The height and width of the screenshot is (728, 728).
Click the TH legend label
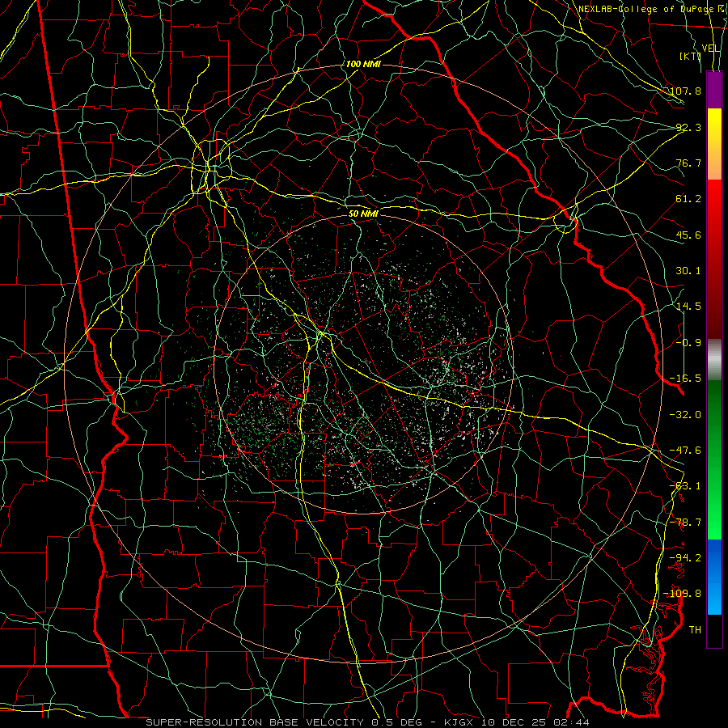click(x=695, y=630)
